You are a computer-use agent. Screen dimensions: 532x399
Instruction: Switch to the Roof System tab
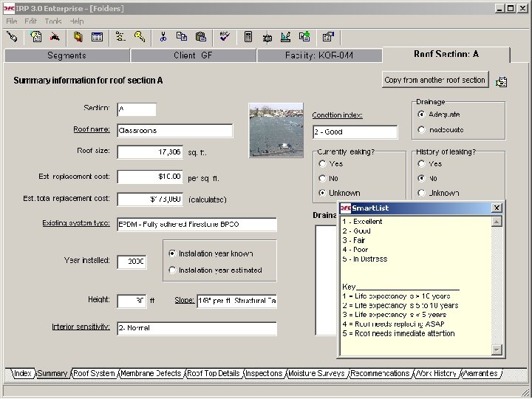coord(95,374)
